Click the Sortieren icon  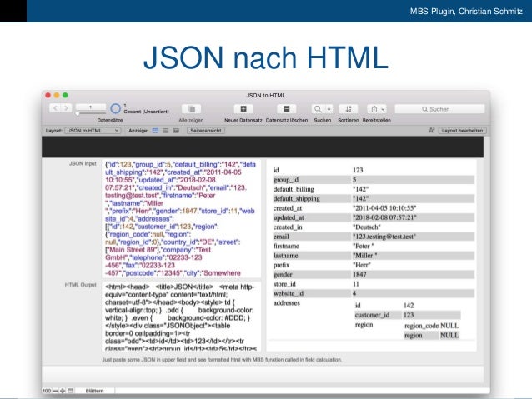coord(349,109)
